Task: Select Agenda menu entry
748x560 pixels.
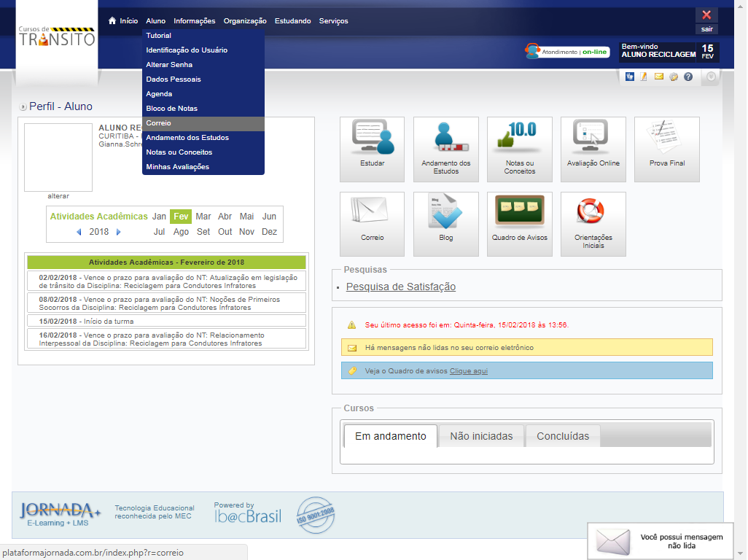Action: click(203, 93)
